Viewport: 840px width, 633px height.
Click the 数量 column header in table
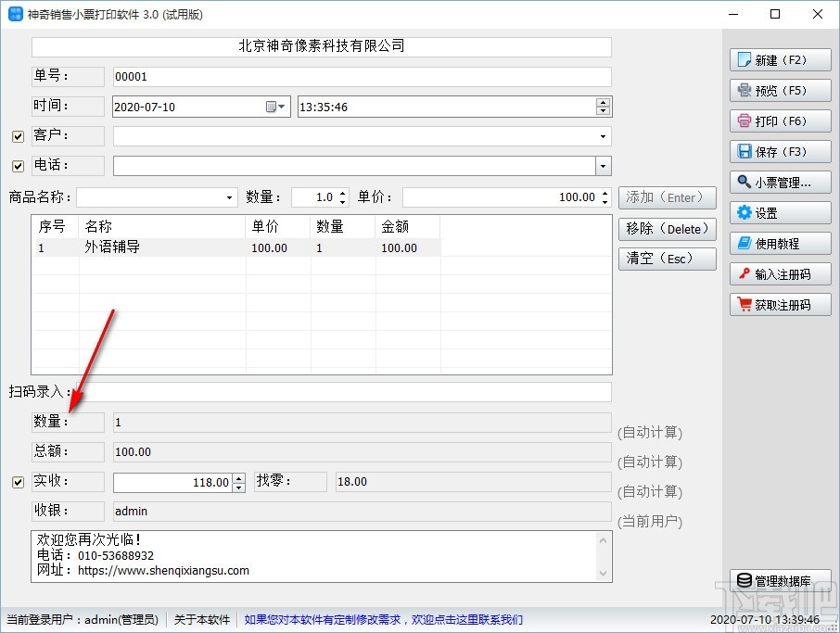point(343,226)
